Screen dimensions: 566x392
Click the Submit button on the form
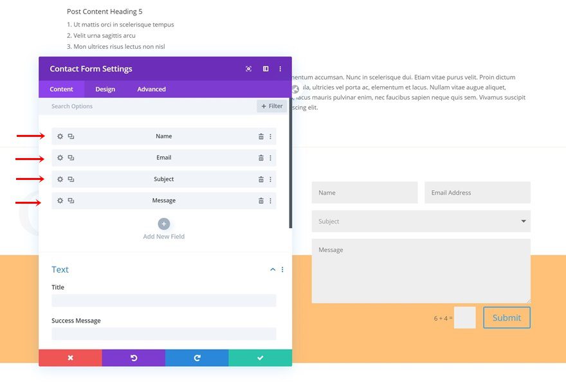[x=506, y=317]
